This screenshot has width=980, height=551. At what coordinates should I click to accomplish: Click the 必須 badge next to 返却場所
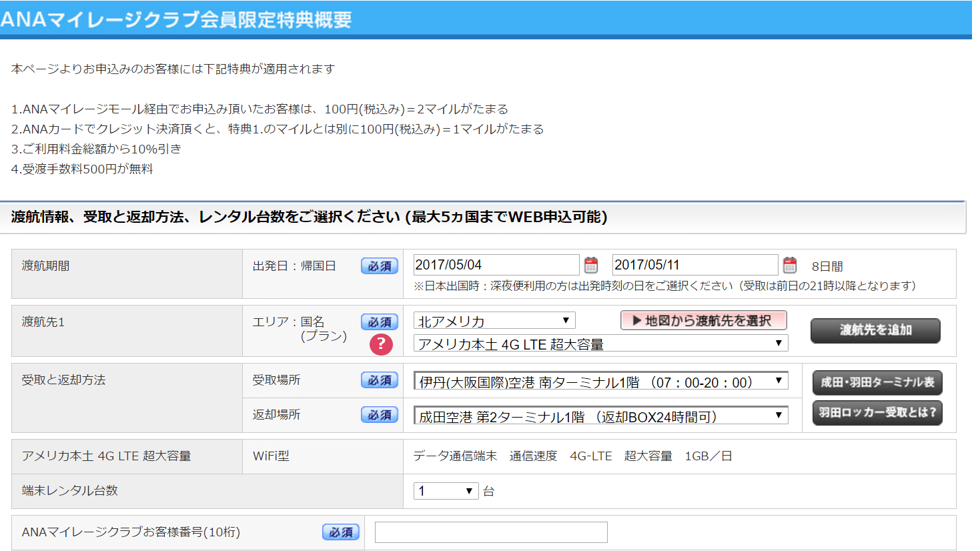click(380, 415)
